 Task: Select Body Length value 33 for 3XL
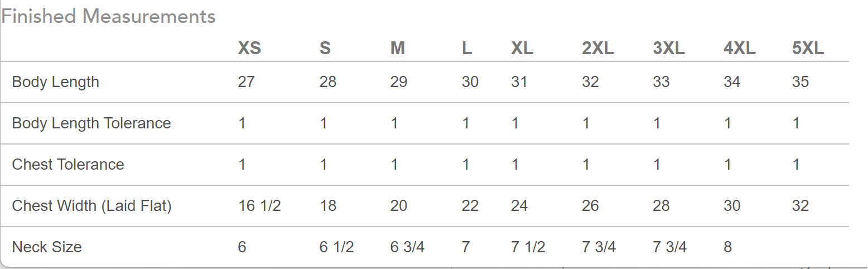(x=661, y=82)
